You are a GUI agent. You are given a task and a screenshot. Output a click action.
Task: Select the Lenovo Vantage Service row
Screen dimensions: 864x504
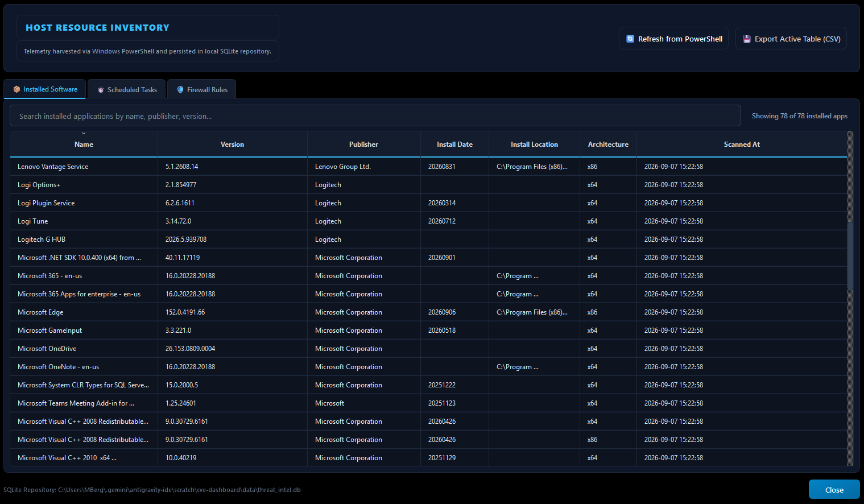[x=428, y=167]
